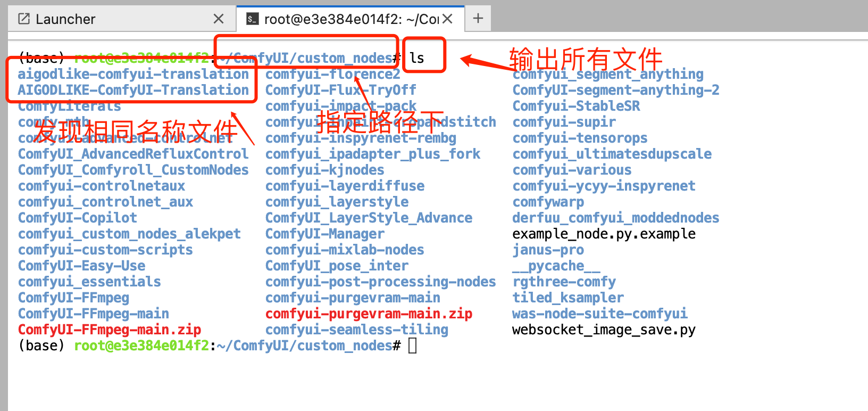Click 'ComfyUI_Comfyroll_CustomNodes' entry
Viewport: 868px width, 411px height.
tap(133, 170)
